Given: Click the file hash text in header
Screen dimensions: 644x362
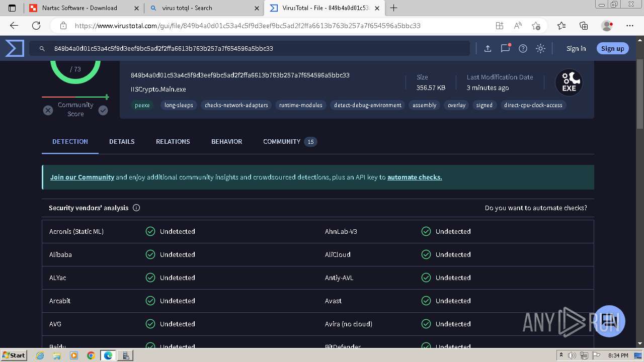Looking at the screenshot, I should point(240,75).
